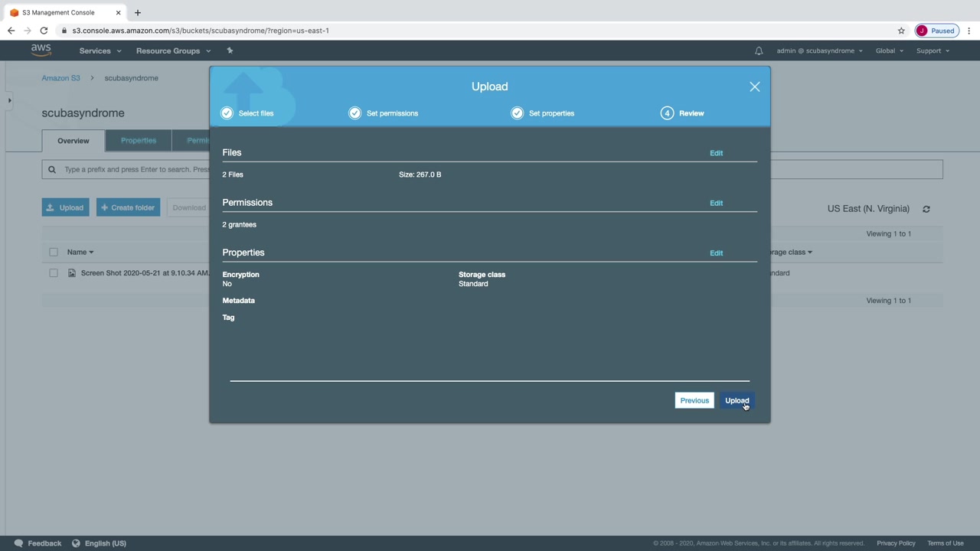Edit the Files section
The width and height of the screenshot is (980, 551).
[x=716, y=153]
